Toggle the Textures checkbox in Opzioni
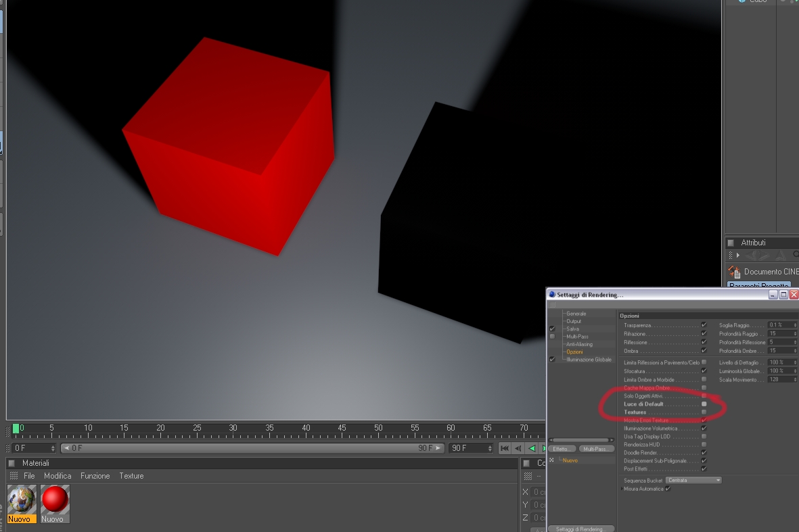799x532 pixels. [x=704, y=412]
